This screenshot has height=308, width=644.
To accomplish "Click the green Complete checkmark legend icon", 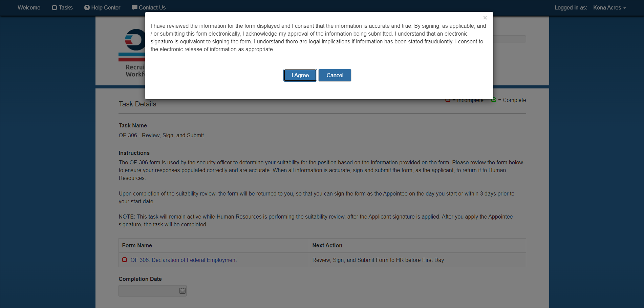I will [x=494, y=100].
